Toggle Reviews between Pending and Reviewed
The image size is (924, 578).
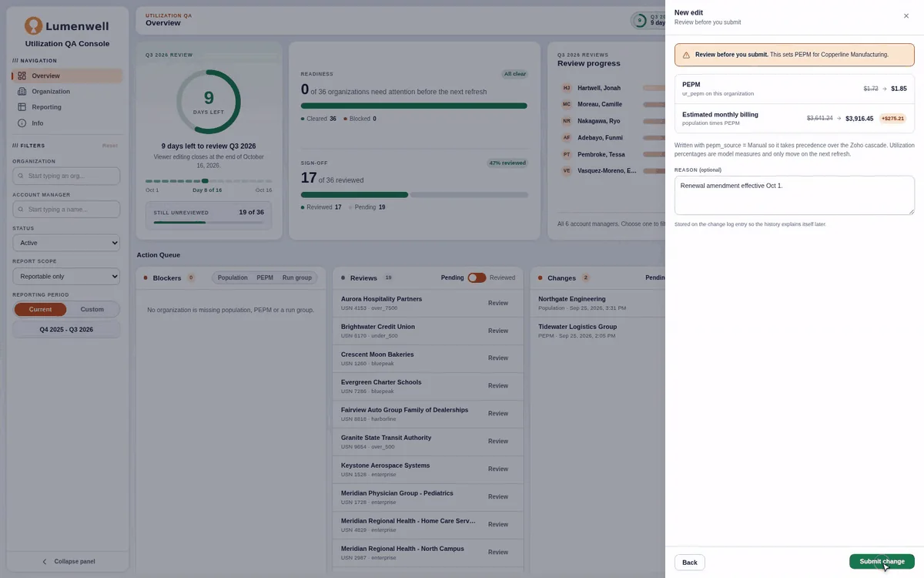(477, 277)
